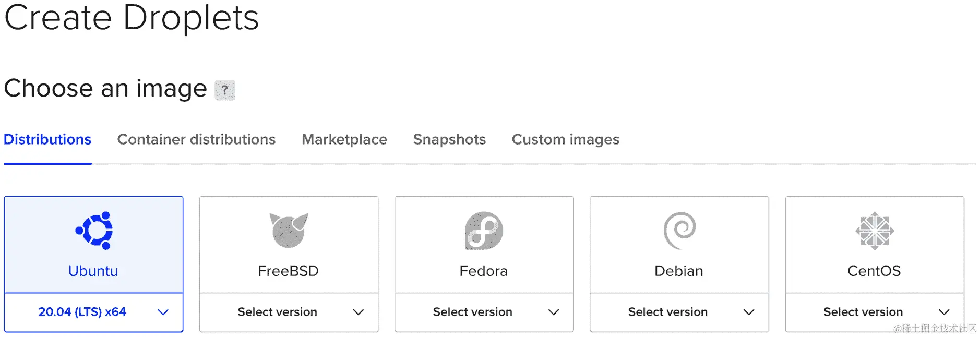Screen dimensions: 980x337
Task: Click the Debian swirl logo icon
Action: coord(679,230)
